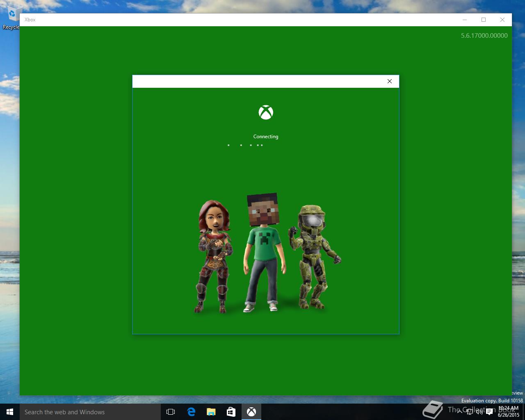The image size is (525, 420).
Task: Focus the Search the web and Windows box
Action: (x=90, y=412)
